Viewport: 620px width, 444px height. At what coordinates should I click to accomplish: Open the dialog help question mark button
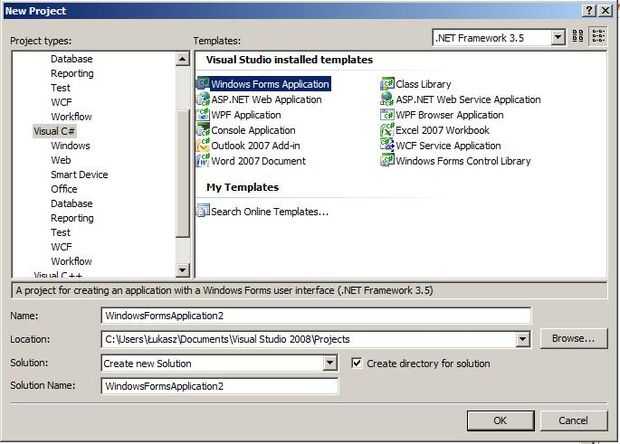[x=589, y=10]
